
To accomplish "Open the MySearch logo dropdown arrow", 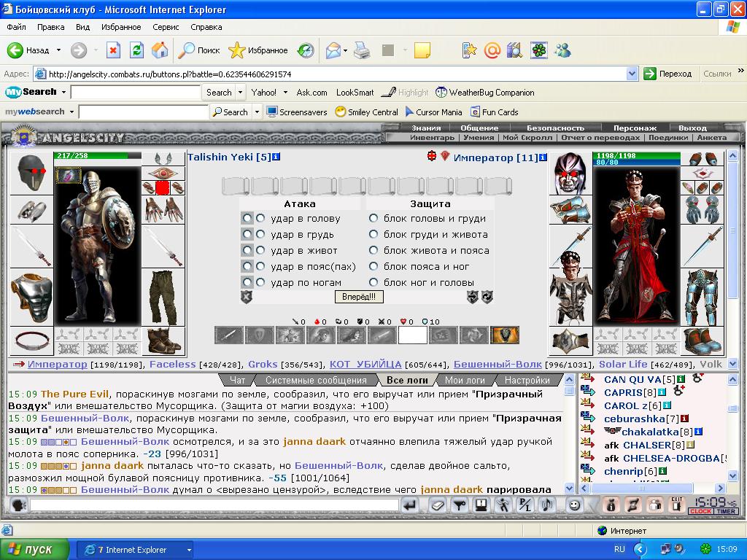I will [63, 92].
